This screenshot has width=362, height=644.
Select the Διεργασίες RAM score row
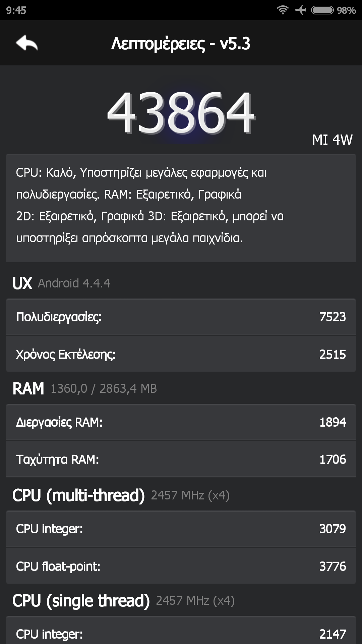[181, 422]
